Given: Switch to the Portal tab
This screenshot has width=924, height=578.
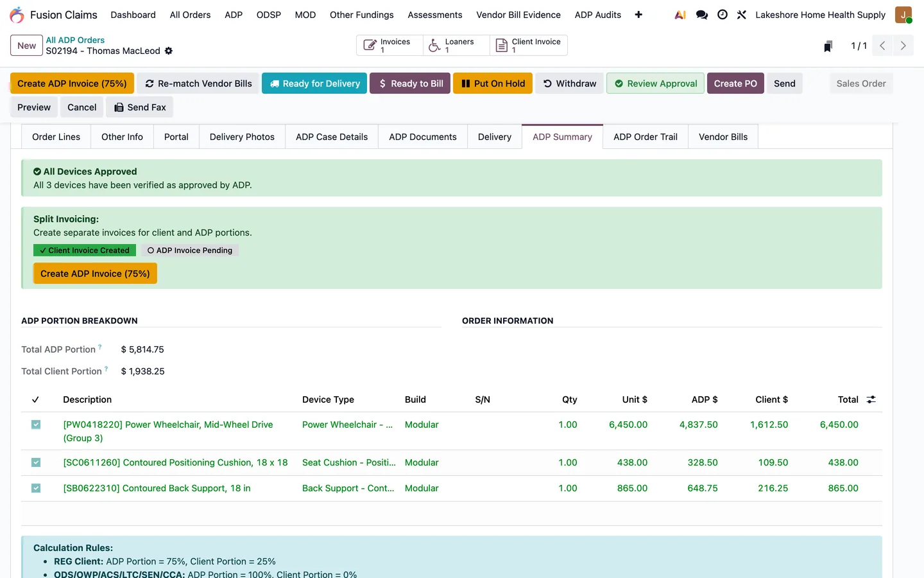Looking at the screenshot, I should (176, 137).
